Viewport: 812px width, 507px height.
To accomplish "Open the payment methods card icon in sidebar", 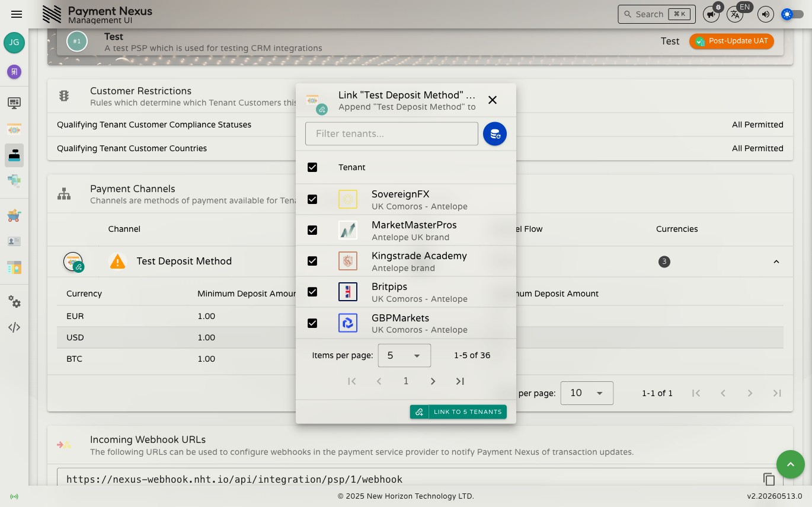I will (x=14, y=129).
